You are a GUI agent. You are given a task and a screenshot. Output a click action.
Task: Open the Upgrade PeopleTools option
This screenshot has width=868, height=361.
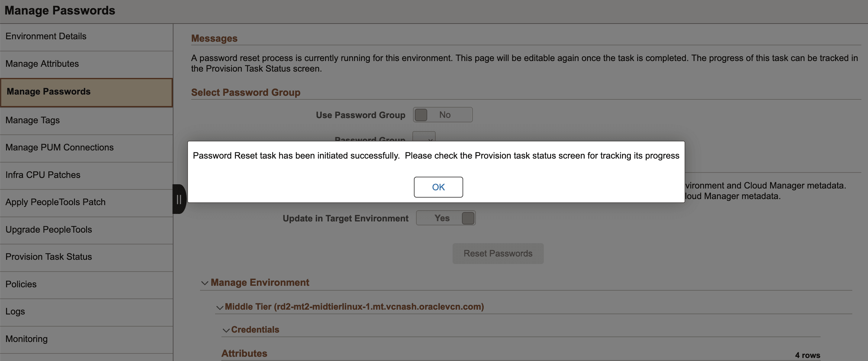coord(49,230)
